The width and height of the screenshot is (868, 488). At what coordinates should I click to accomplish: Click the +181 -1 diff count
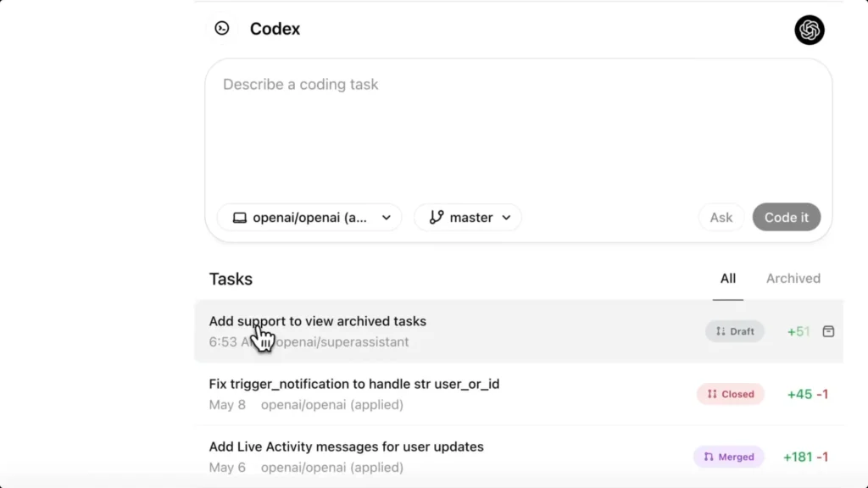tap(805, 457)
